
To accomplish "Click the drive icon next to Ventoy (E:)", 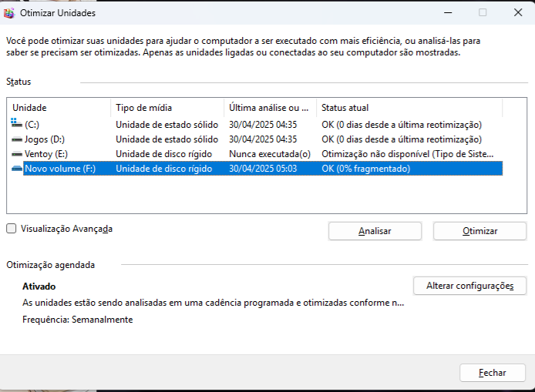I will pyautogui.click(x=17, y=154).
